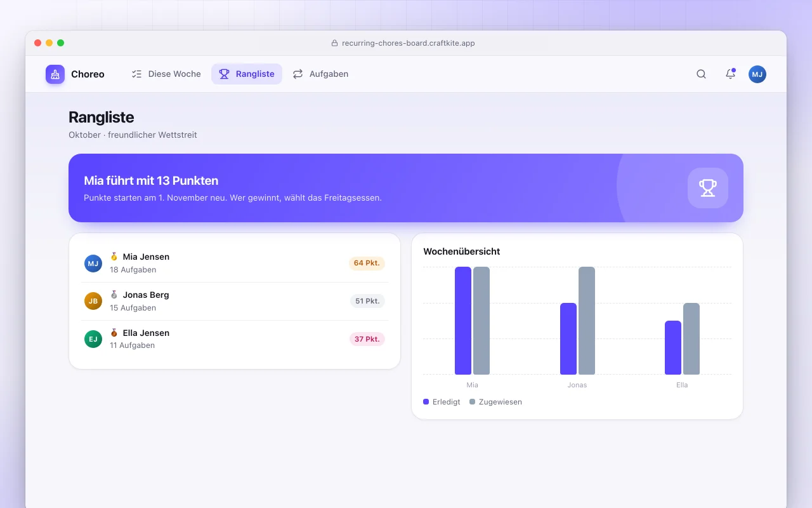
Task: Click the browser address bar URL
Action: [x=408, y=43]
